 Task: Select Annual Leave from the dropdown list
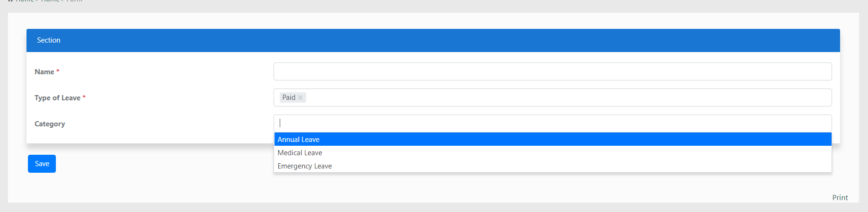point(299,140)
